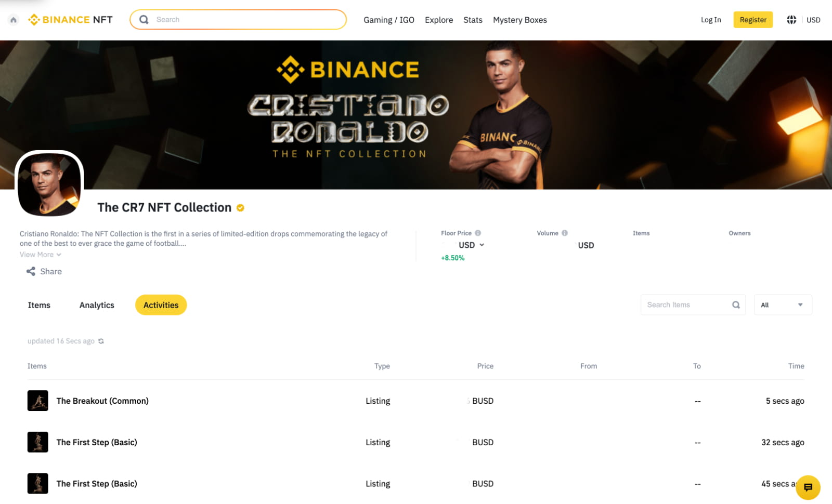Click the home icon in header
The width and height of the screenshot is (832, 504).
pos(14,20)
